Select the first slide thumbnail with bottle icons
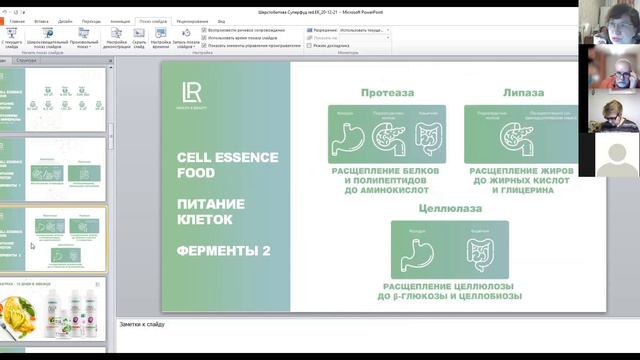This screenshot has width=640, height=360. tap(53, 100)
